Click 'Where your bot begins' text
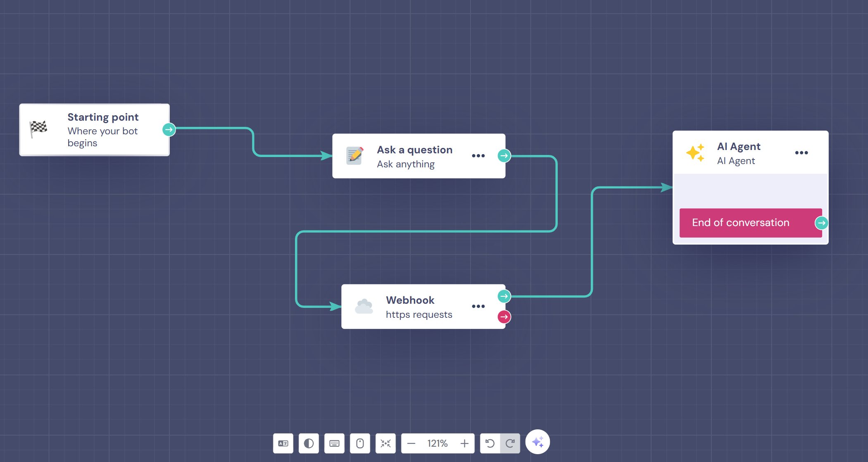868x462 pixels. (x=102, y=137)
